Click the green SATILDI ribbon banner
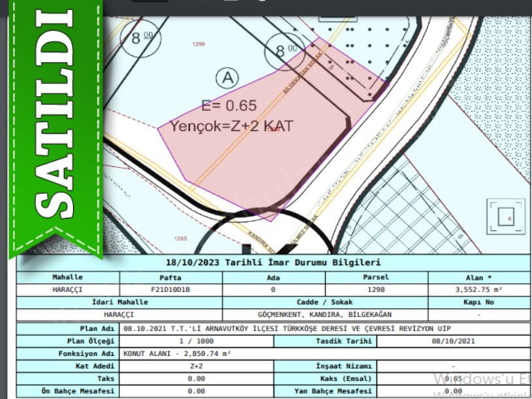 (54, 124)
